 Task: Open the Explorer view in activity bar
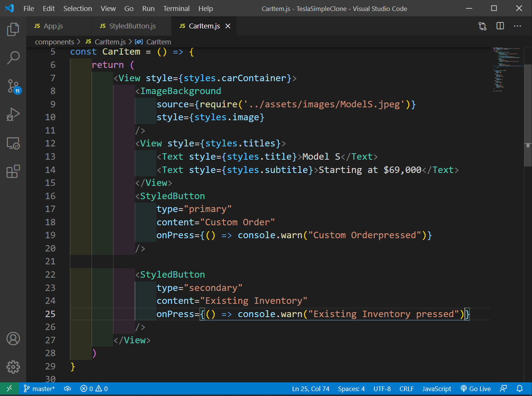click(13, 29)
